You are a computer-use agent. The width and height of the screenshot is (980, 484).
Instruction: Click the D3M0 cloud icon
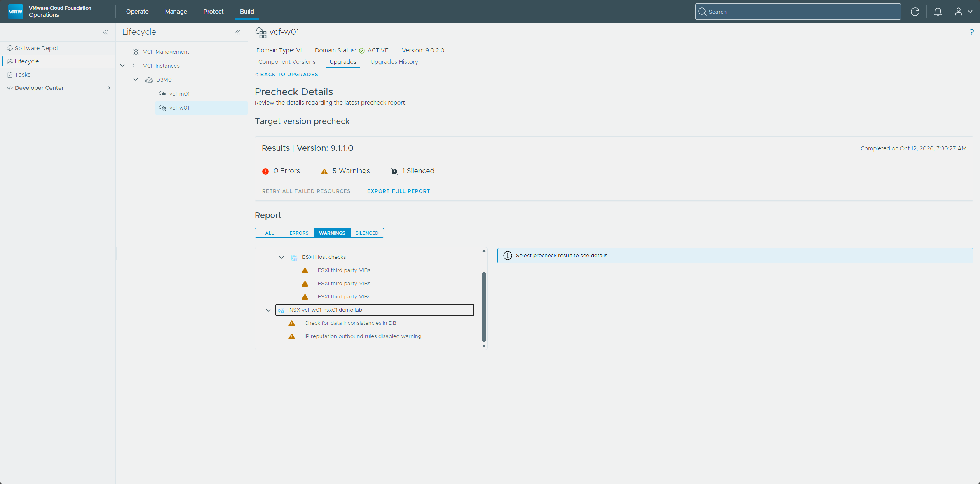pyautogui.click(x=149, y=80)
